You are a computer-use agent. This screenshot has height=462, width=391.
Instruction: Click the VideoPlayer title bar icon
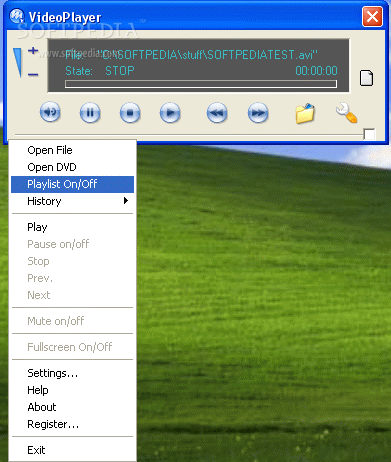(x=17, y=16)
